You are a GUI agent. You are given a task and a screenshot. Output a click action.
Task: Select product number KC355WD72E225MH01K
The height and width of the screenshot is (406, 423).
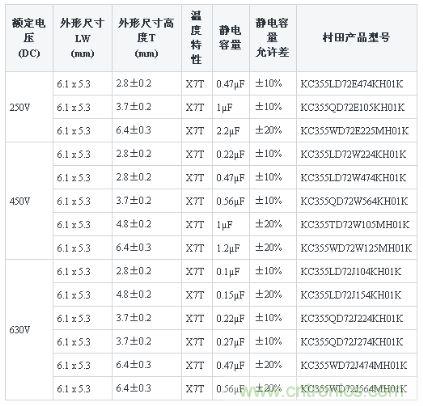coord(355,131)
